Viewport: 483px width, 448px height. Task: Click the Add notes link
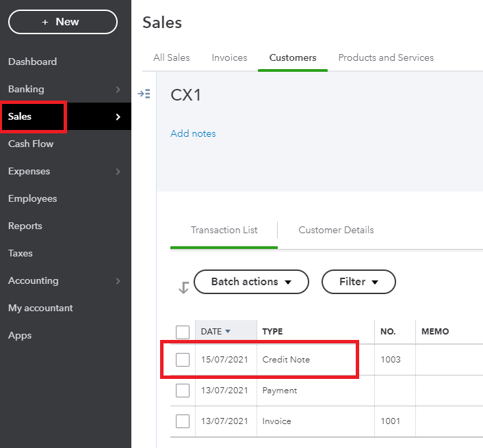click(193, 133)
